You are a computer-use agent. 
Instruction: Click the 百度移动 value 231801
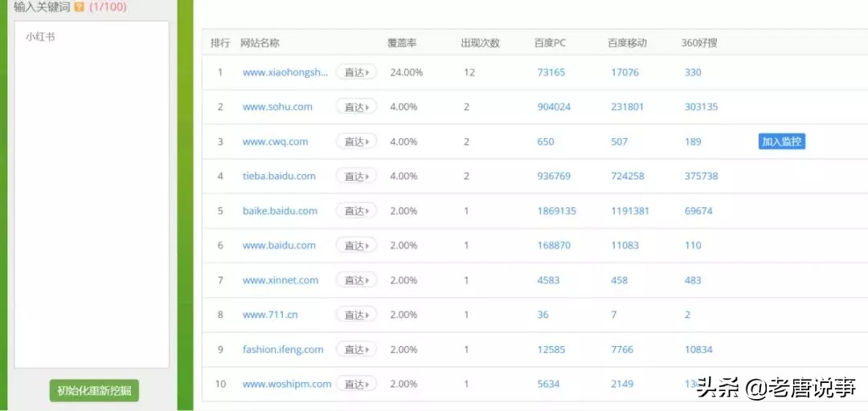tap(628, 107)
